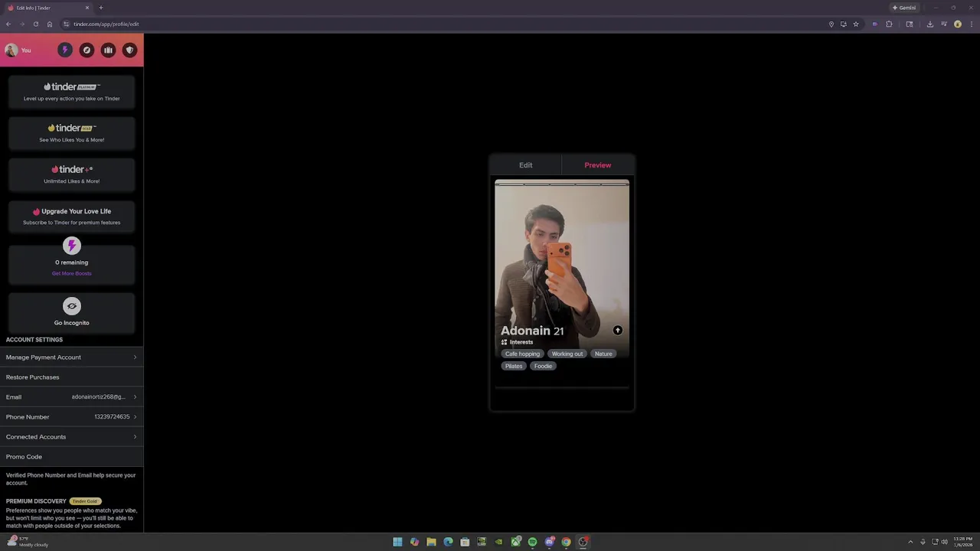Open Spotify from taskbar
This screenshot has height=551, width=980.
(x=532, y=542)
